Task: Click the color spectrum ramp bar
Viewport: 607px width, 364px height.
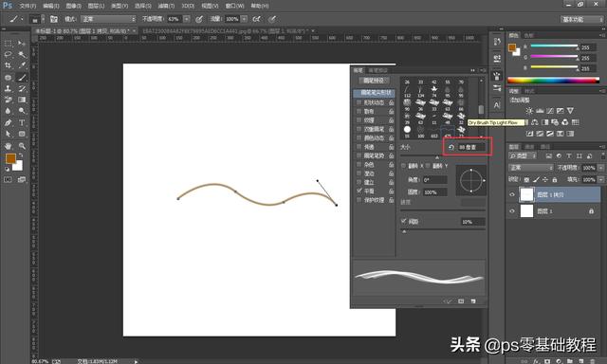Action: pos(553,81)
